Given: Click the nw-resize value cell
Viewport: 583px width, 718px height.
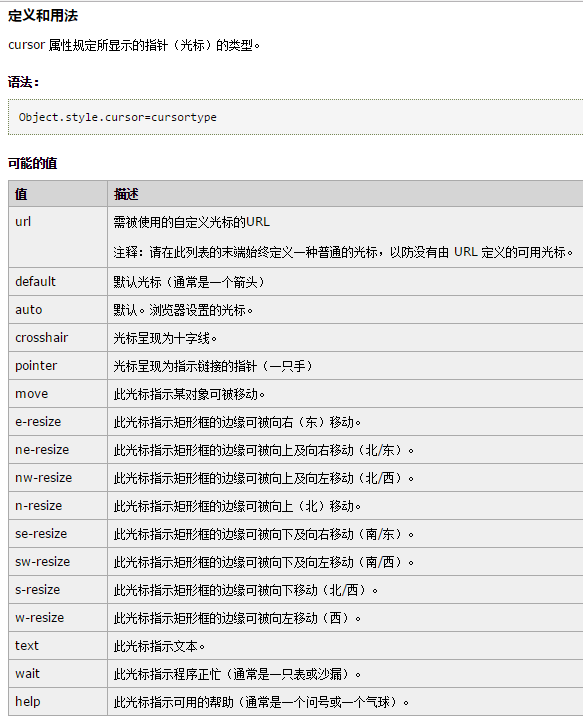Looking at the screenshot, I should [58, 478].
